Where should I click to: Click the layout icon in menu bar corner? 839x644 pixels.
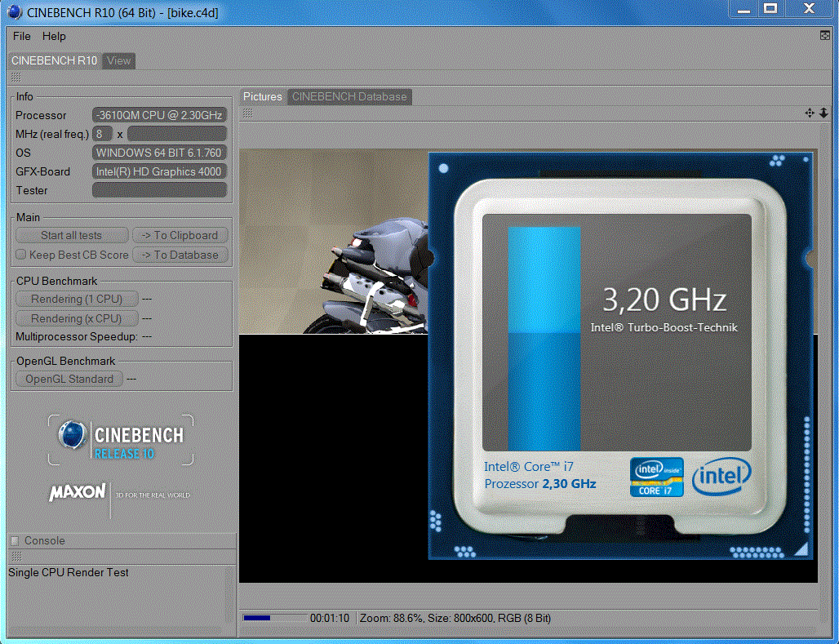(x=824, y=35)
